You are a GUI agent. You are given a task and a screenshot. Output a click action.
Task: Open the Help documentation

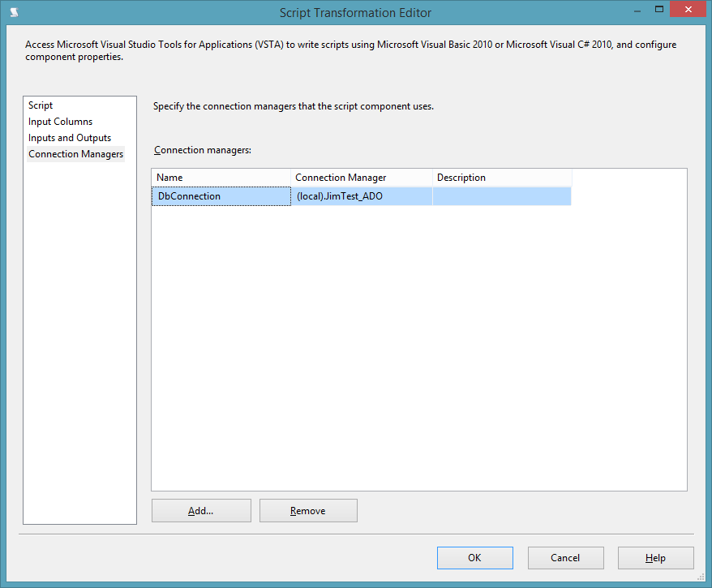click(x=655, y=557)
